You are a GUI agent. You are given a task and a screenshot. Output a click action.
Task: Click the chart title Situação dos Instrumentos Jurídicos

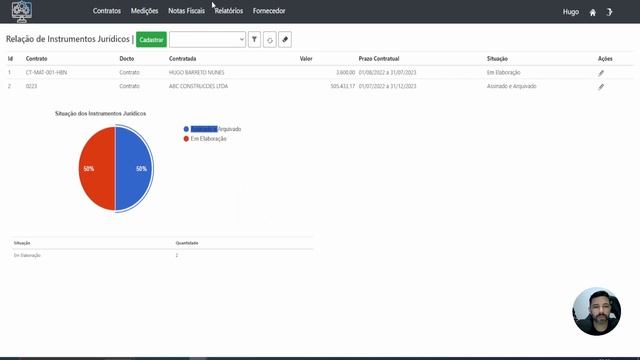coord(100,113)
